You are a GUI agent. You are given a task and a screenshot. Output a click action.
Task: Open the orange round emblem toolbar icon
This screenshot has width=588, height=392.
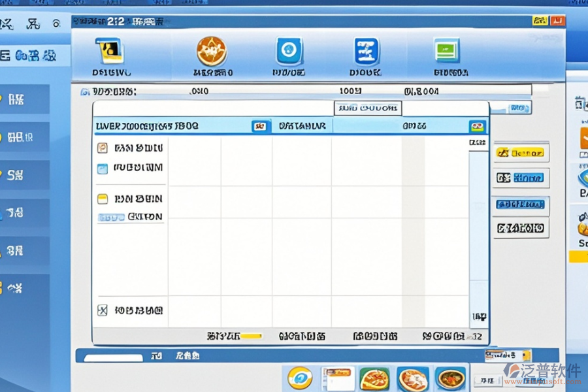click(x=211, y=51)
